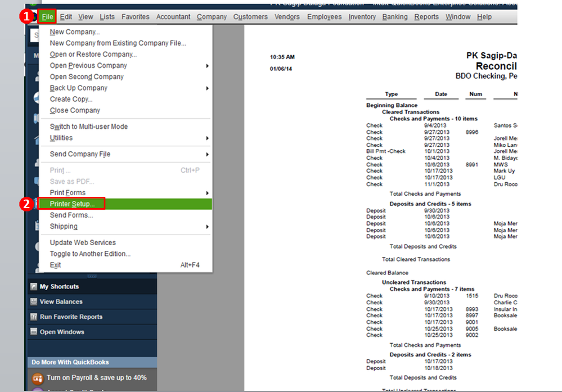Open the Window menu
The width and height of the screenshot is (562, 392).
(458, 17)
